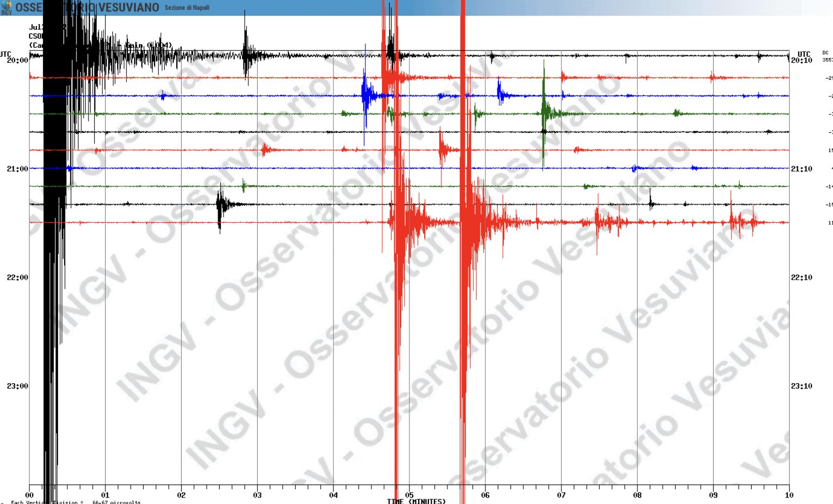This screenshot has width=833, height=504.
Task: Click minute "07" on the time axis
Action: pyautogui.click(x=561, y=495)
